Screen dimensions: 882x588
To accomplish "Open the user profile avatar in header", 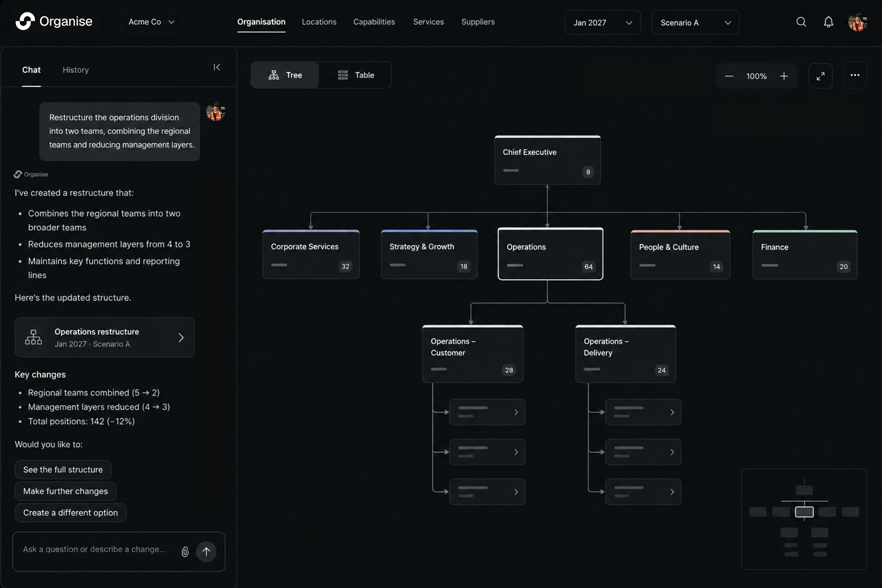I will (x=858, y=22).
